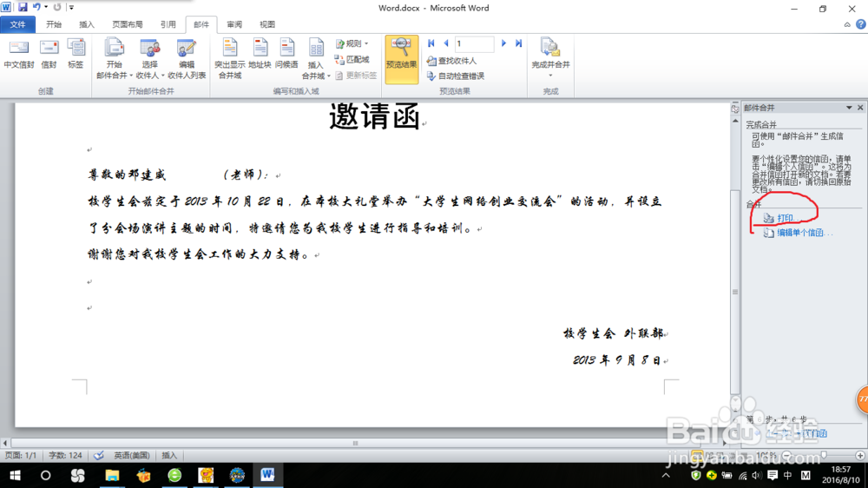868x488 pixels.
Task: Click the word count 124 in status bar
Action: click(65, 455)
